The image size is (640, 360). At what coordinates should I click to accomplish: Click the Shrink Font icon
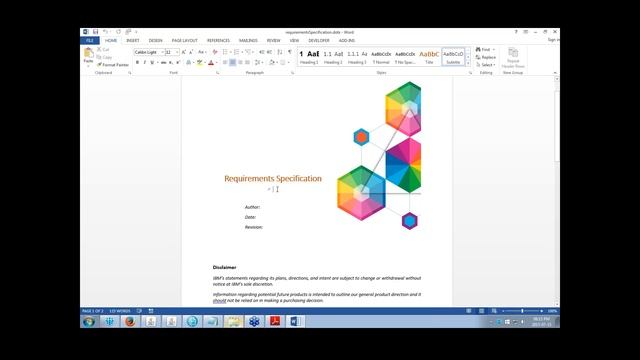click(x=191, y=52)
